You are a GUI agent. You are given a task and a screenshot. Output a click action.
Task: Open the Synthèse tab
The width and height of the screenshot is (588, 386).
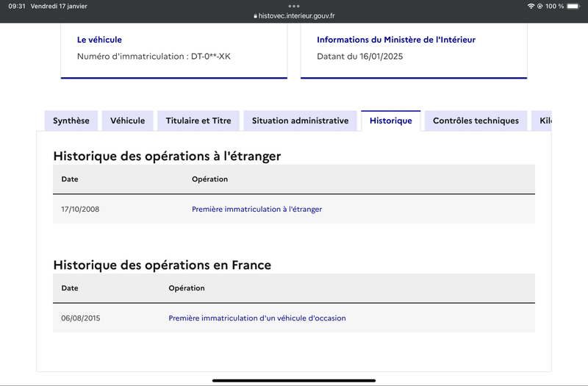(x=71, y=121)
